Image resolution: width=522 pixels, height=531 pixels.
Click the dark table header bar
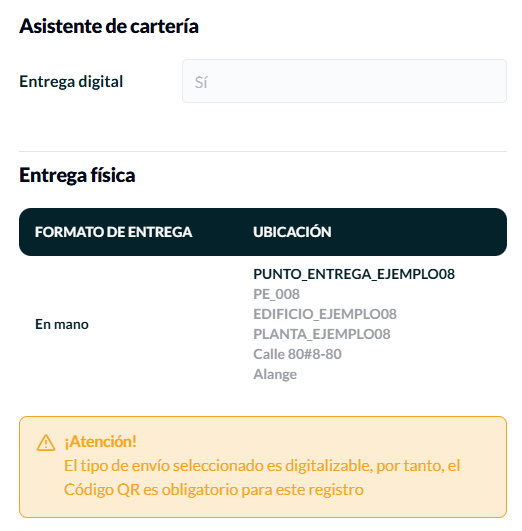[x=263, y=232]
